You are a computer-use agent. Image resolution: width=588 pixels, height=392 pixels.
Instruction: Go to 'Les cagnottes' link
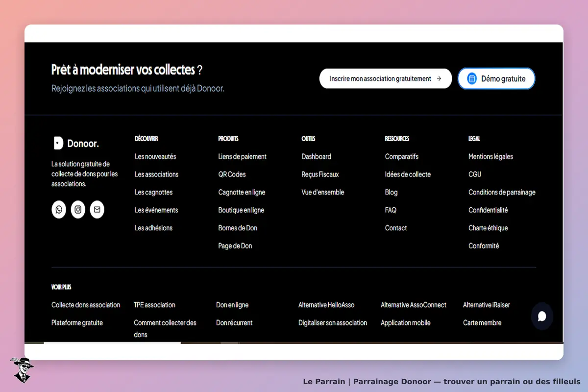(x=154, y=193)
